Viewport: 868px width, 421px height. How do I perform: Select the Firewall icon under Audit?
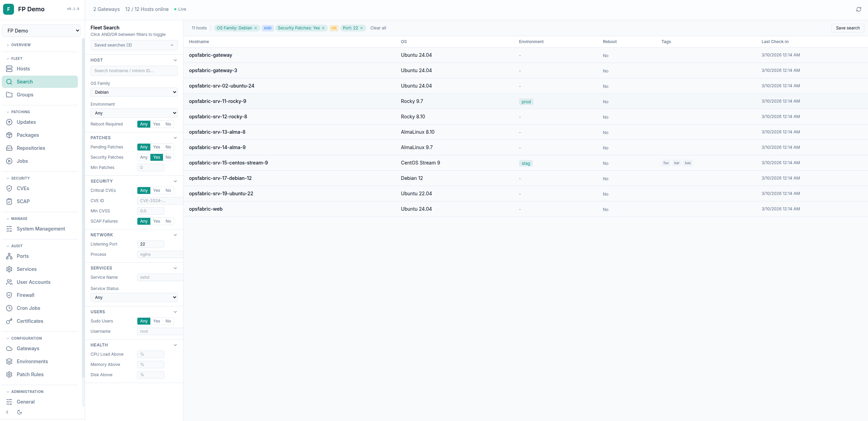tap(9, 295)
